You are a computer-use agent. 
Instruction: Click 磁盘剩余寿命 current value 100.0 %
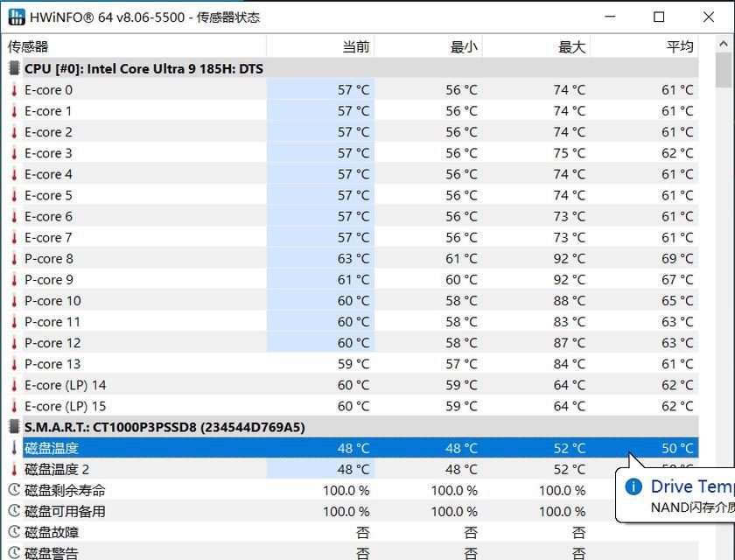[x=346, y=491]
